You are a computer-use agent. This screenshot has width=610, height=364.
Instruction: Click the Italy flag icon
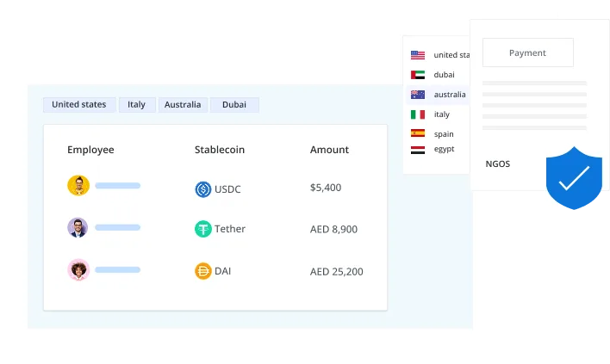click(418, 114)
